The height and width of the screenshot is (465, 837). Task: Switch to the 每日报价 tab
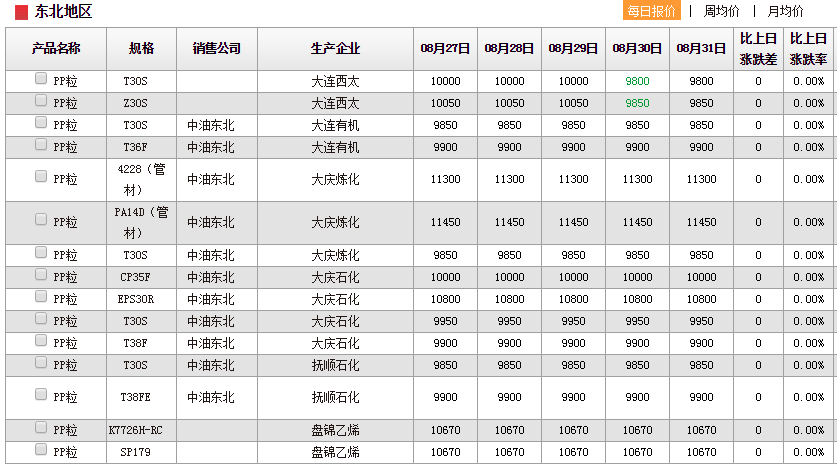(651, 11)
